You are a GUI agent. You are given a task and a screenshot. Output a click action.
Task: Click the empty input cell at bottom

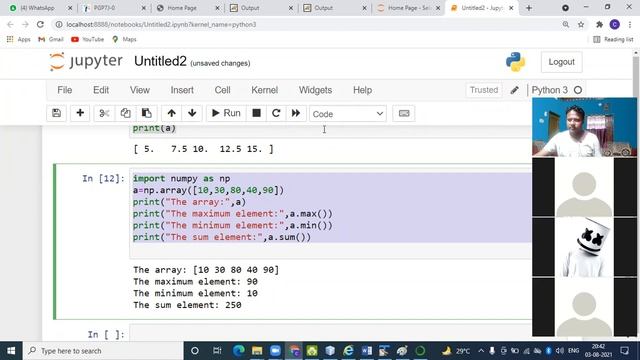click(x=331, y=334)
